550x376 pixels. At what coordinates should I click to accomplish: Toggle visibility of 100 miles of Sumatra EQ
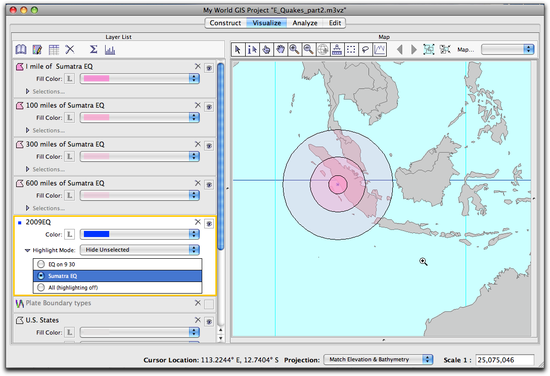[209, 107]
